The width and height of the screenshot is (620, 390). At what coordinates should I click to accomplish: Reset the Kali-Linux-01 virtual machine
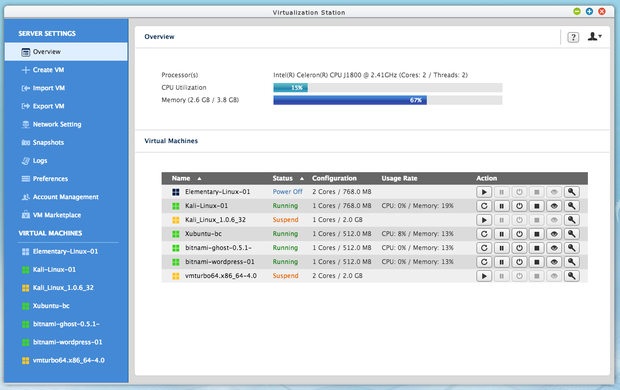click(x=484, y=206)
